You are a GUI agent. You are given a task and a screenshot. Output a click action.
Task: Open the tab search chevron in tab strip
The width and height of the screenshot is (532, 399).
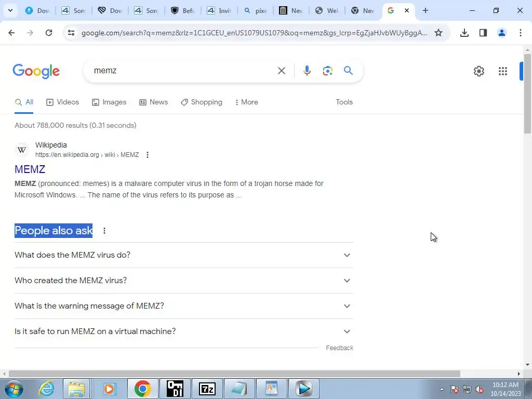pos(10,10)
